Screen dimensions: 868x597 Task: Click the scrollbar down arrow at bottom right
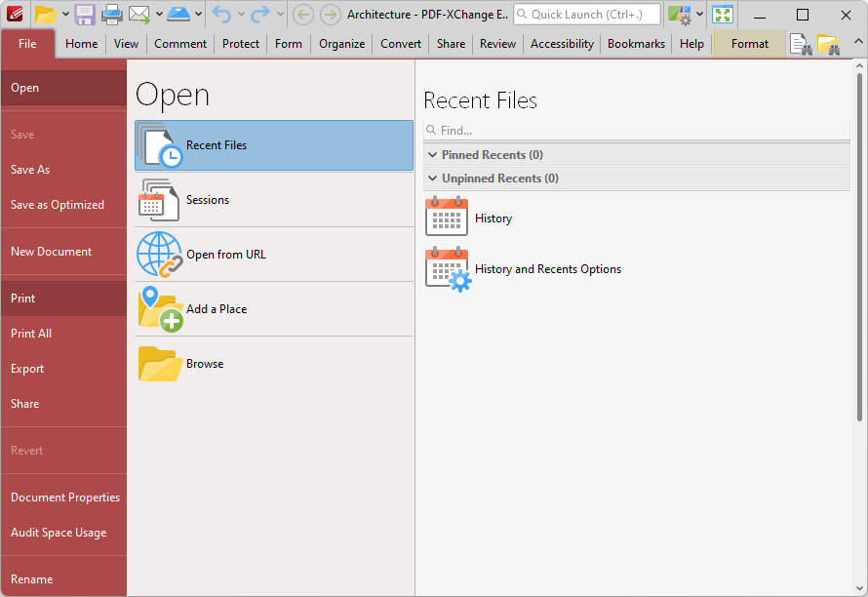coord(859,588)
